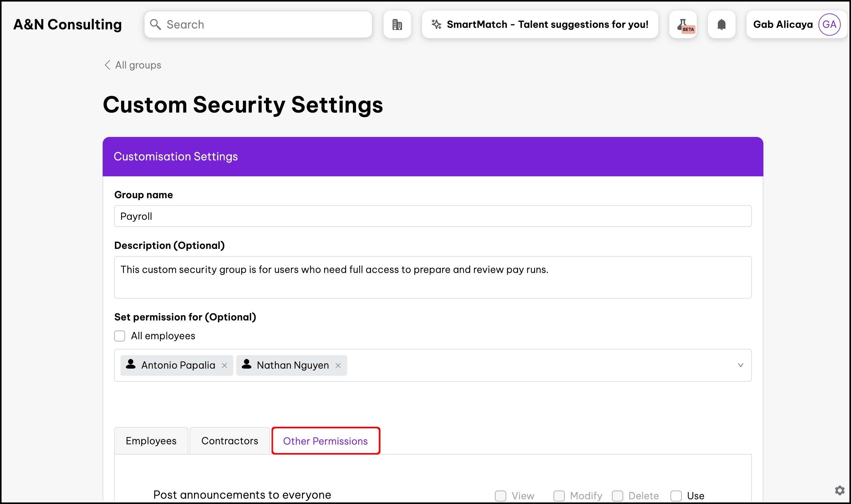Select the Other Permissions tab
Viewport: 851px width, 504px height.
(325, 441)
